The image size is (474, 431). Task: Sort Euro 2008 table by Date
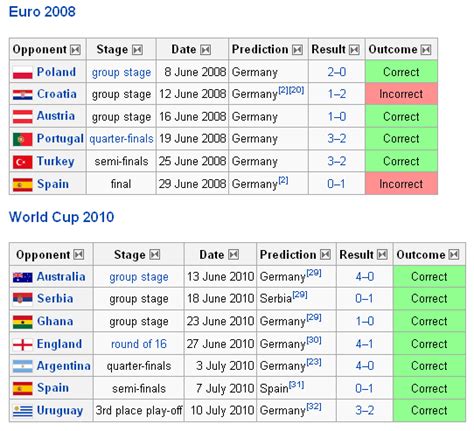coord(205,50)
